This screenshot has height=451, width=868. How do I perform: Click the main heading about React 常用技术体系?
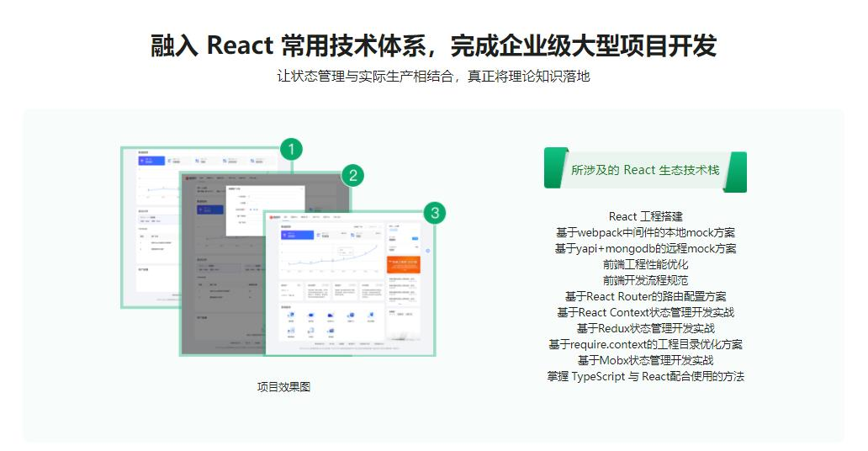click(x=433, y=45)
